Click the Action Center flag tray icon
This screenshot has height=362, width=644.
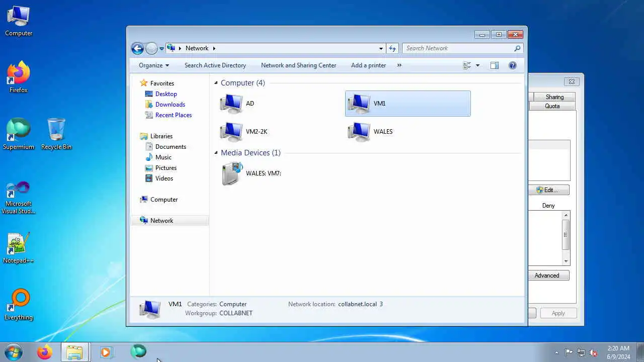pos(569,352)
